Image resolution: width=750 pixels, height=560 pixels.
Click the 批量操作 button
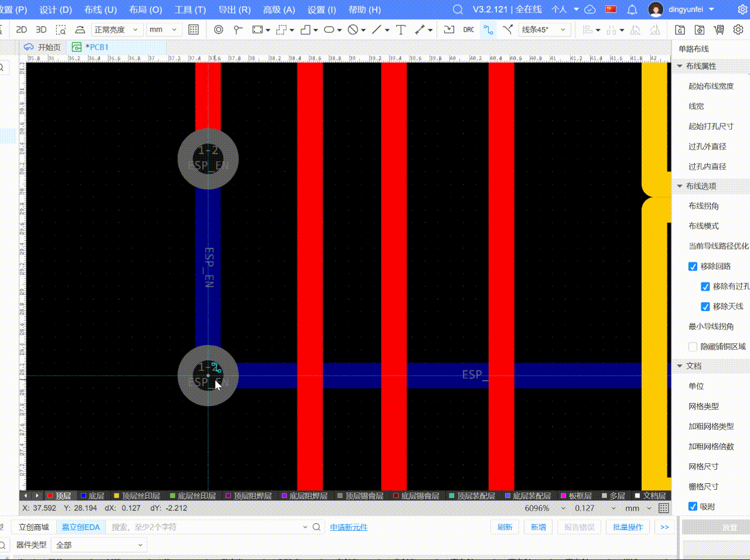[628, 527]
